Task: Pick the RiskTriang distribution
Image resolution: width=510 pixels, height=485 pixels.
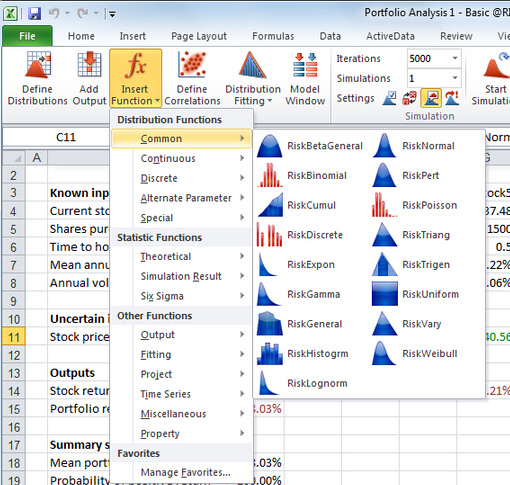Action: [411, 235]
